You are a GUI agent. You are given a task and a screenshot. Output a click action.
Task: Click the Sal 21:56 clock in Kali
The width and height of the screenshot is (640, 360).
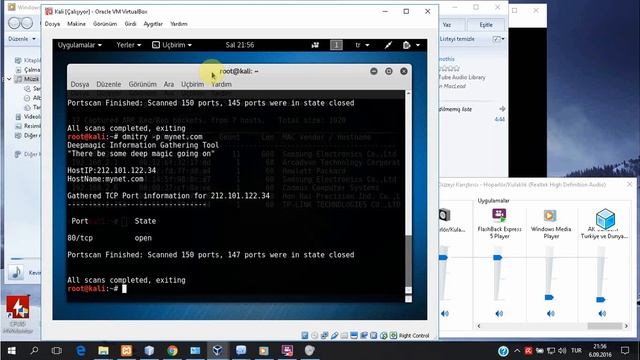coord(240,45)
